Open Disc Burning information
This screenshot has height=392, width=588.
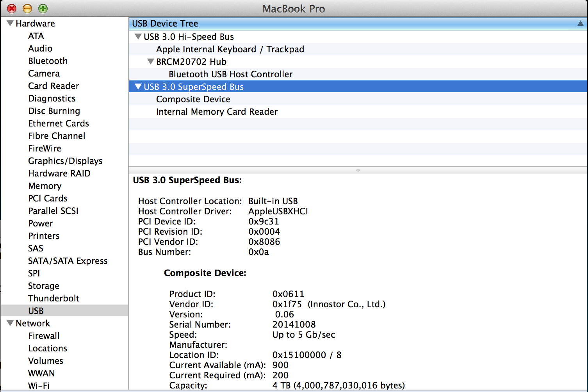pos(54,111)
